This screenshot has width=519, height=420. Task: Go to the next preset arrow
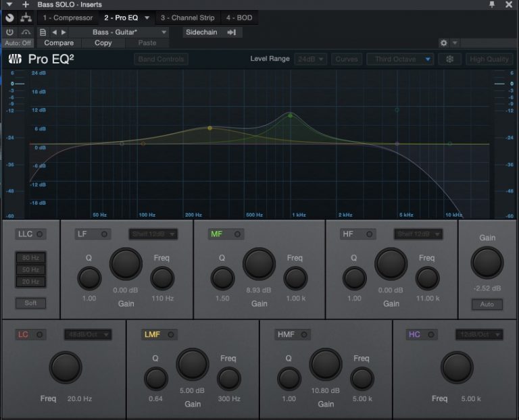pyautogui.click(x=64, y=32)
